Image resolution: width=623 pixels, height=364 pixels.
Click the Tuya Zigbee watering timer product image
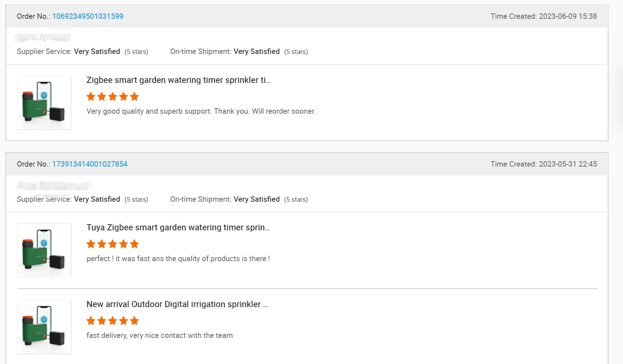[44, 250]
